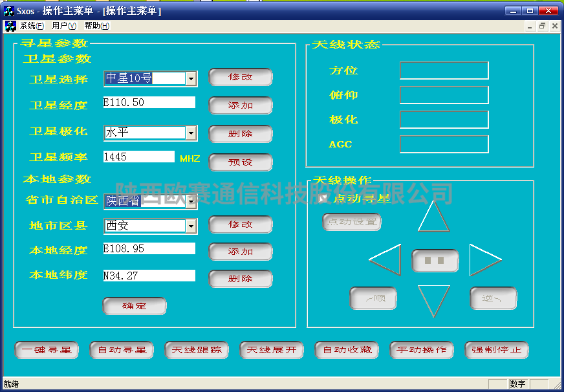Expand the 卫星极化 dropdown showing 水平
The width and height of the screenshot is (564, 392).
pos(191,133)
